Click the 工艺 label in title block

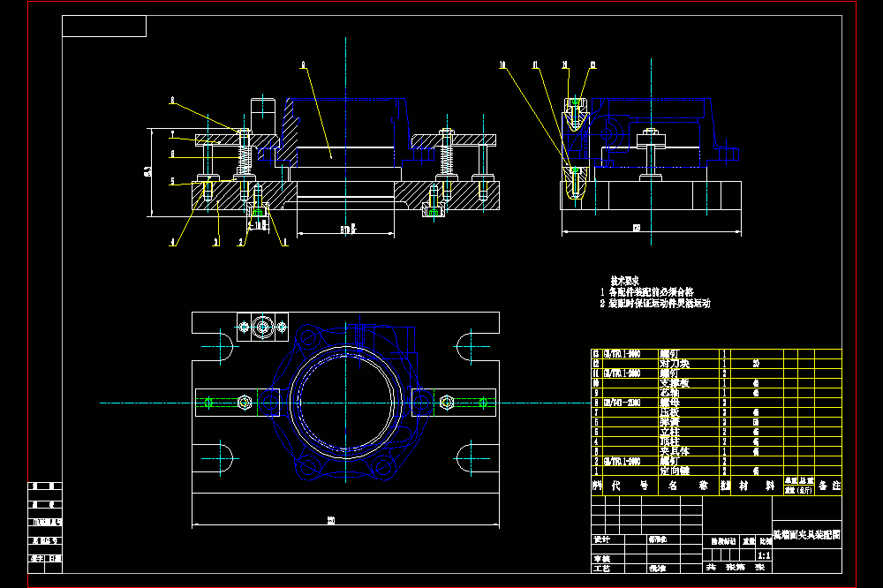click(x=602, y=569)
